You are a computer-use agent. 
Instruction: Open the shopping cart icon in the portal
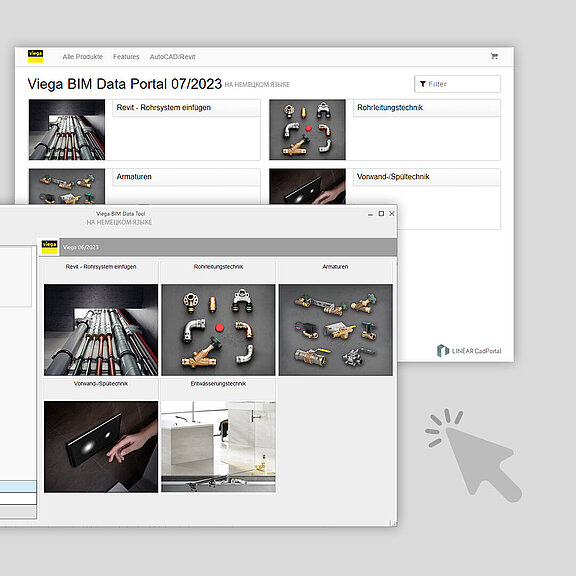[x=494, y=56]
